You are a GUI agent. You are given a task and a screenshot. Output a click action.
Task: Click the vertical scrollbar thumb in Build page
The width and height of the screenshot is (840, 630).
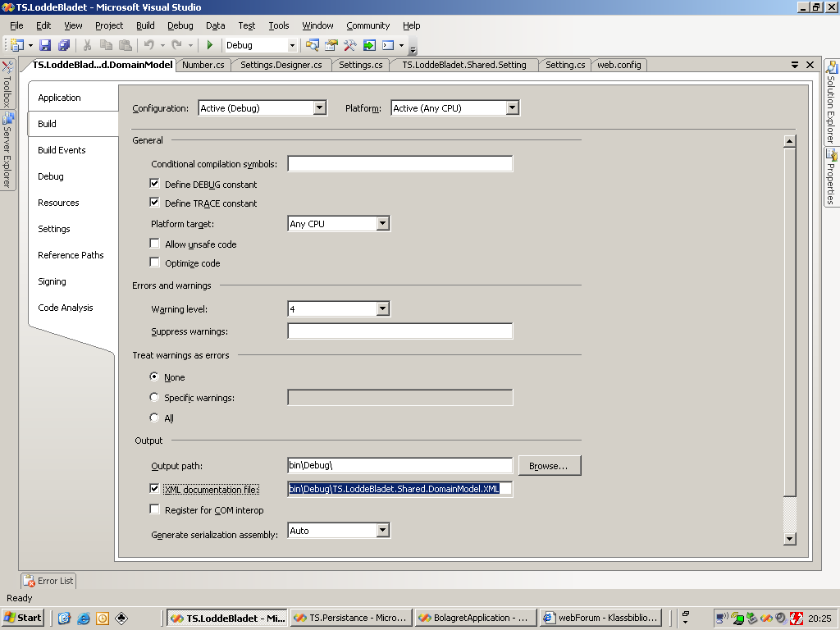point(789,322)
